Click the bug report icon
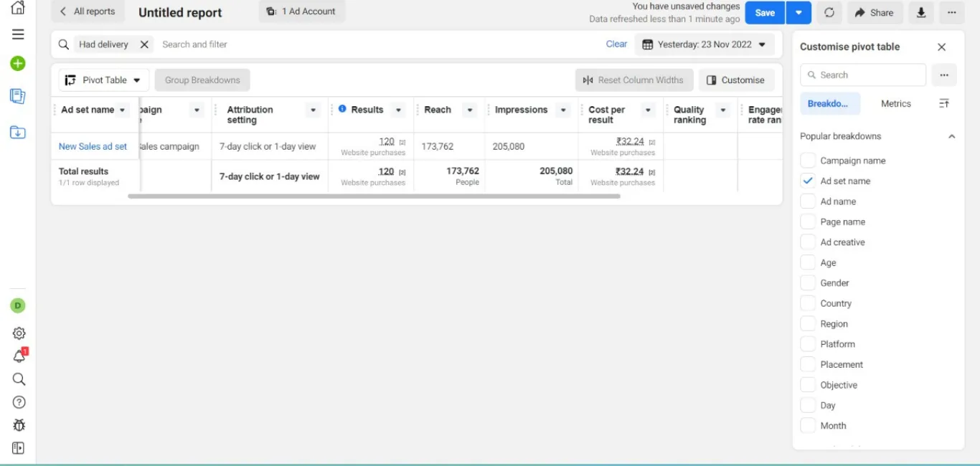The width and height of the screenshot is (980, 466). 19,425
